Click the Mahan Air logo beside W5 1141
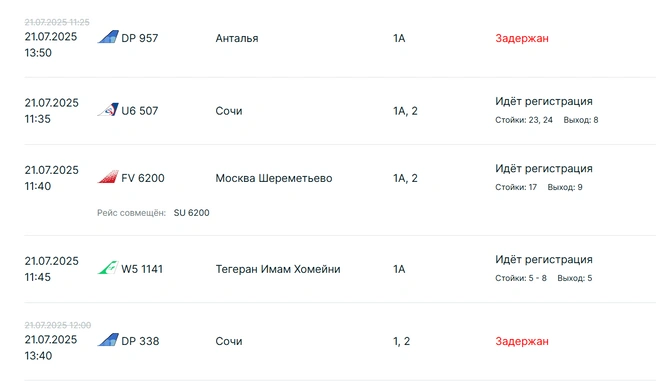This screenshot has height=381, width=656. [x=108, y=268]
